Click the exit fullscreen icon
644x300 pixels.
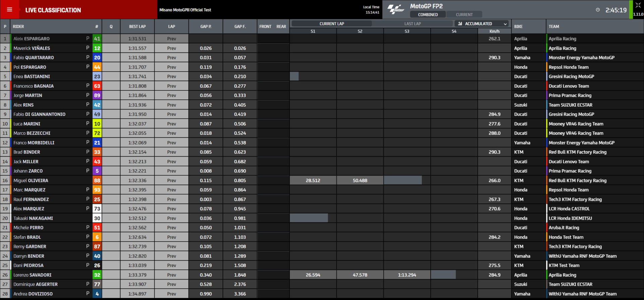[638, 5]
